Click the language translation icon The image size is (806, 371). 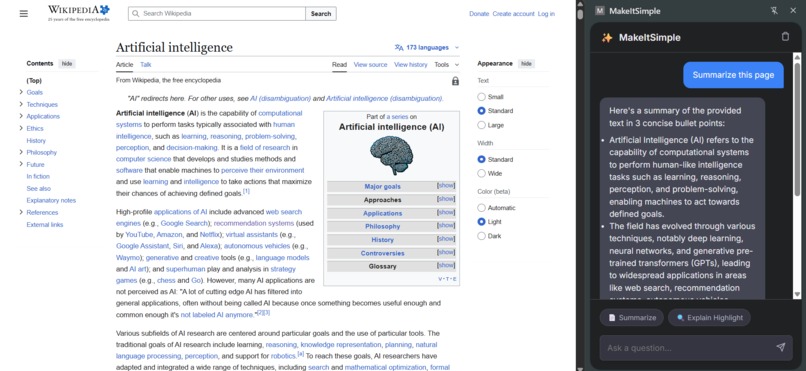click(x=399, y=47)
